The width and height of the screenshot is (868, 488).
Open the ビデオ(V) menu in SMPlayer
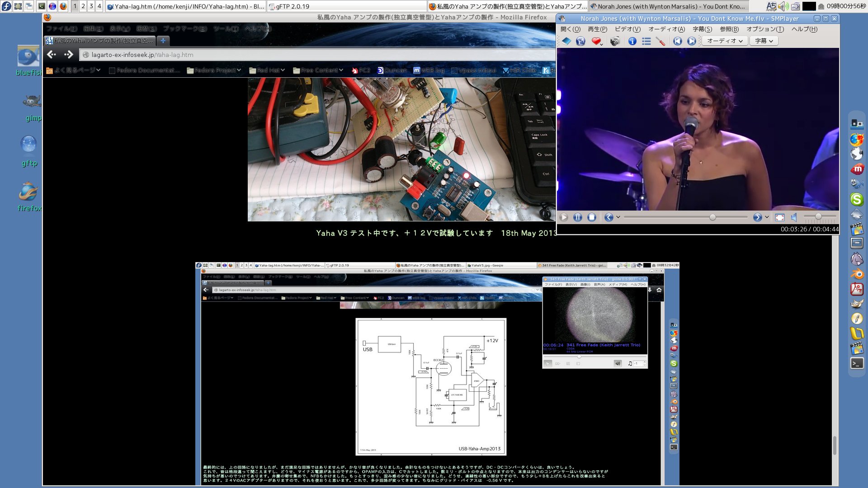coord(627,29)
